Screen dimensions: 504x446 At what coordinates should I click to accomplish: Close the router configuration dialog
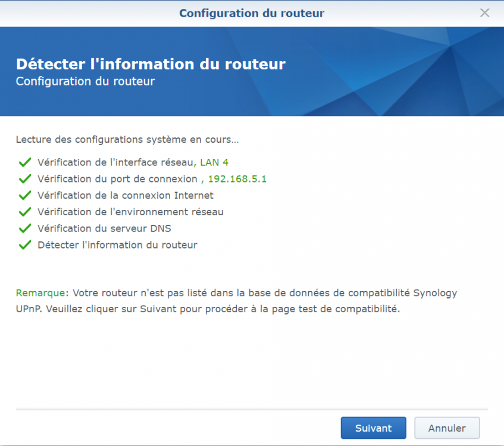click(x=485, y=12)
